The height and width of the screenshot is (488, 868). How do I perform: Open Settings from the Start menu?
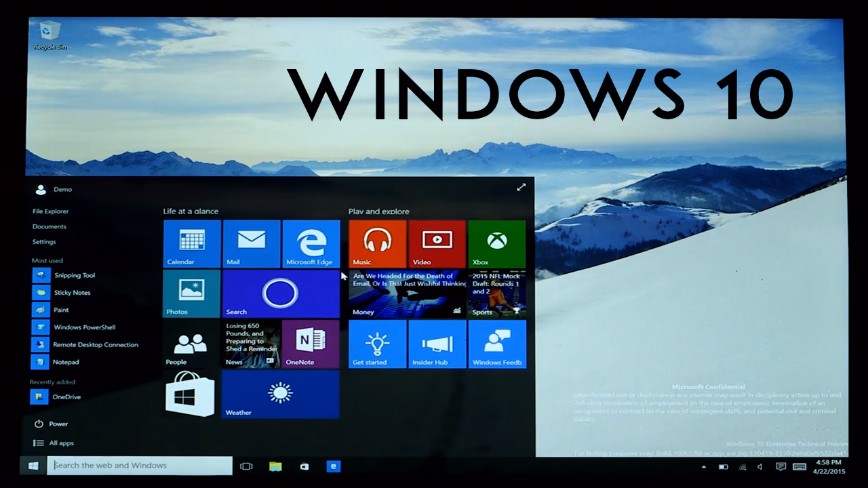[44, 242]
